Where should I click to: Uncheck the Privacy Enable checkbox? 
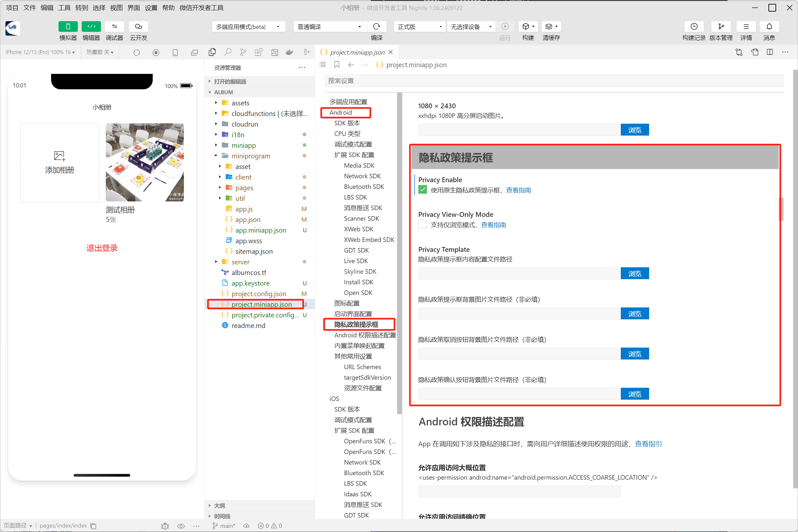click(x=422, y=190)
